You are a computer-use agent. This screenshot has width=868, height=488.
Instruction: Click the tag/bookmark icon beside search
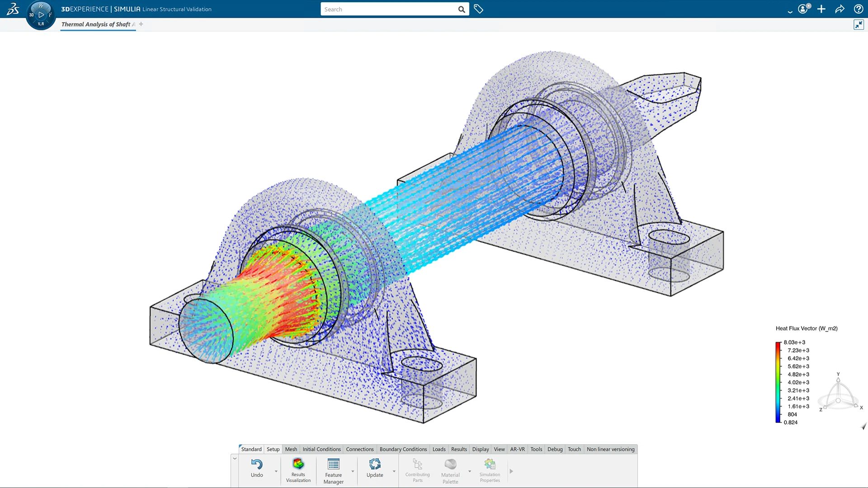(479, 9)
